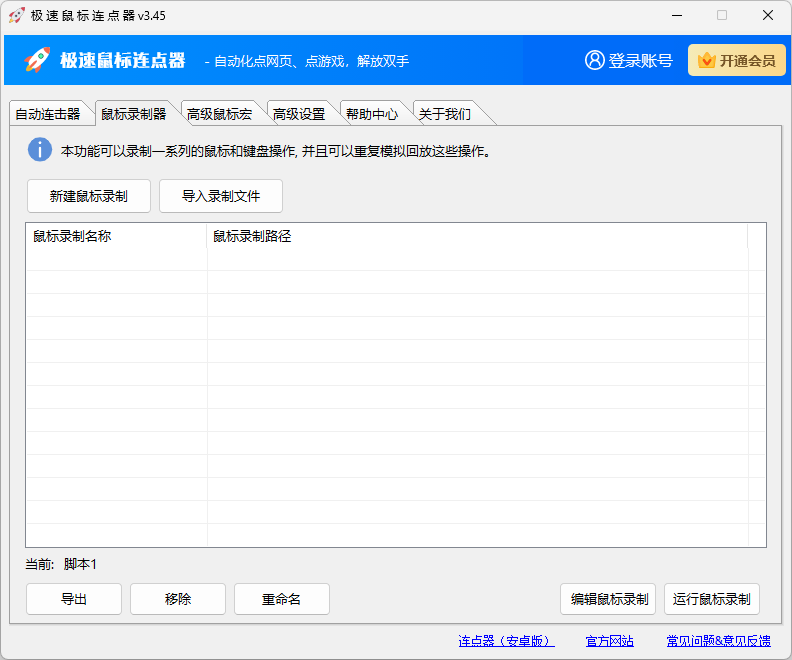Export the recording with 导出 button
Screen dimensions: 792x660
74,599
